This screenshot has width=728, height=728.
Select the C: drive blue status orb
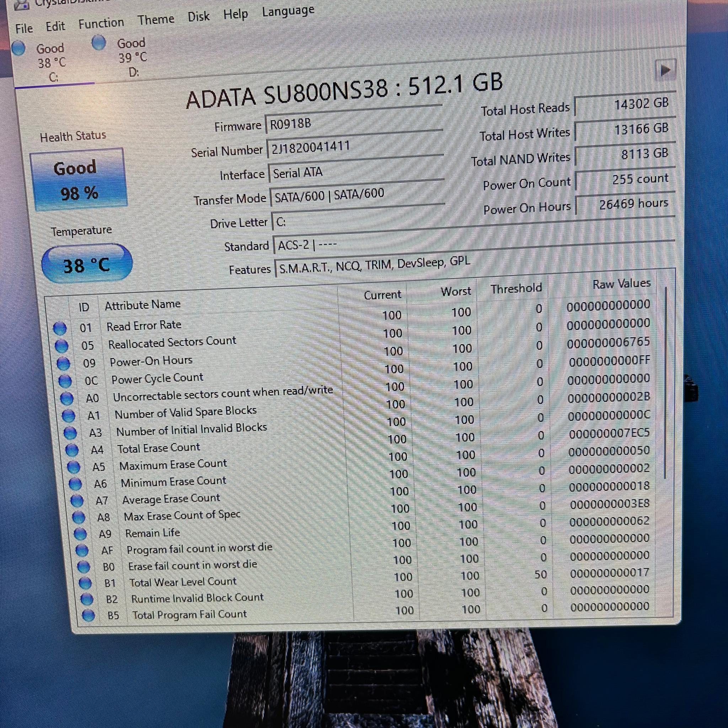pyautogui.click(x=18, y=49)
